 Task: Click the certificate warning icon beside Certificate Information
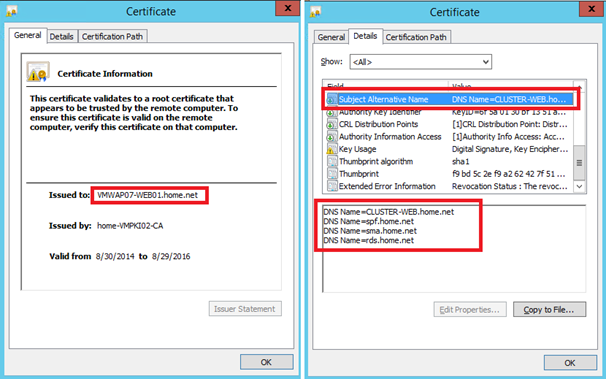point(37,72)
